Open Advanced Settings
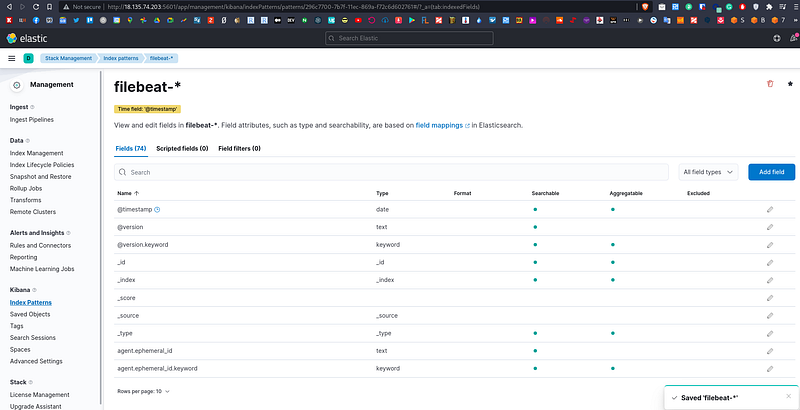The image size is (800, 410). pos(36,362)
